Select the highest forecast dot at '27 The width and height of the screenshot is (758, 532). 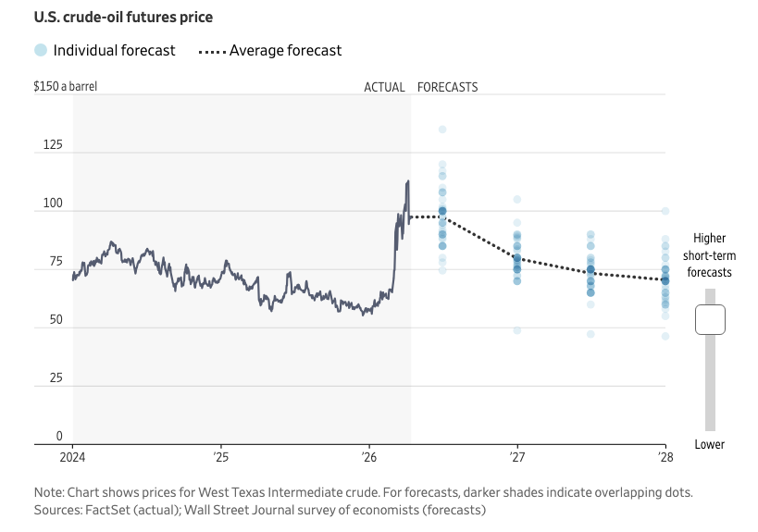(x=516, y=199)
